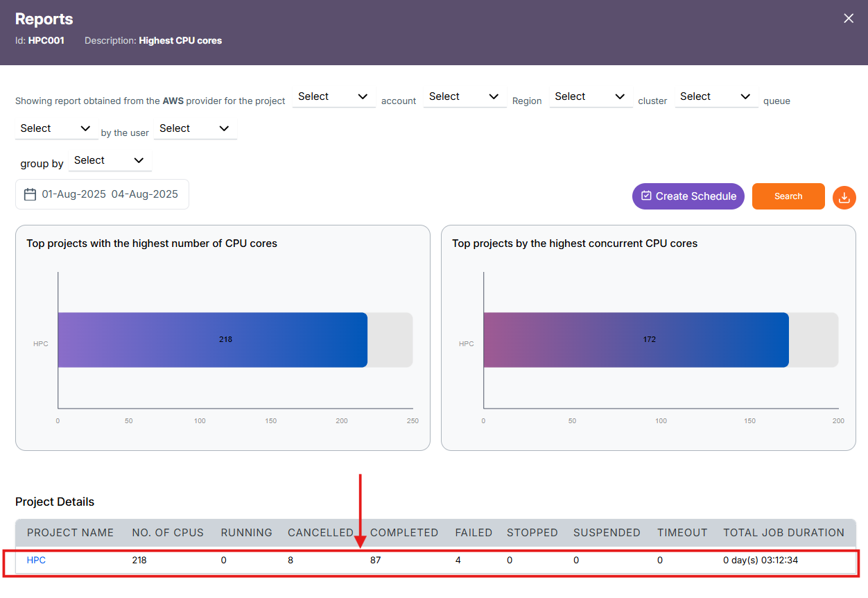Click the Create Schedule button
This screenshot has width=868, height=598.
click(x=688, y=196)
